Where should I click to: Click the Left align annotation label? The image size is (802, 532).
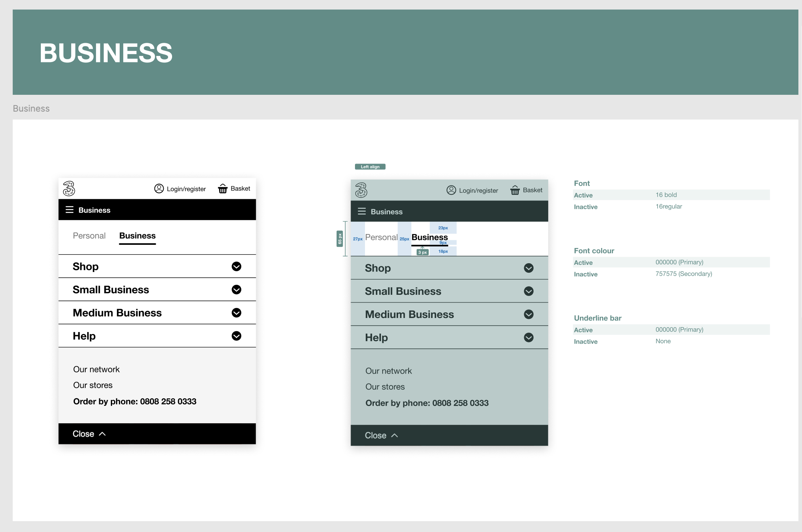tap(370, 167)
